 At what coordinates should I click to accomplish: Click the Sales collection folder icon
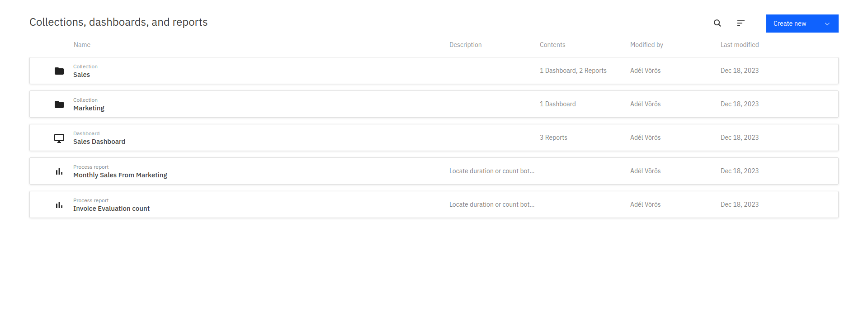[59, 71]
